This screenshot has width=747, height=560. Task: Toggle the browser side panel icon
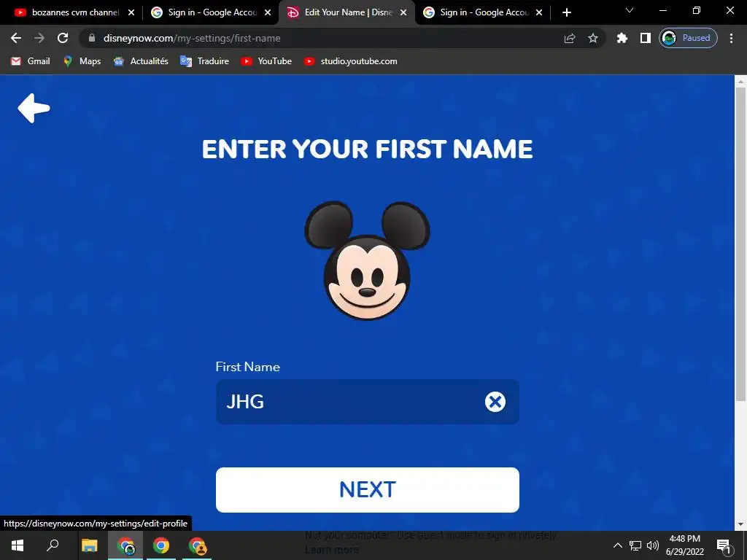(x=645, y=38)
